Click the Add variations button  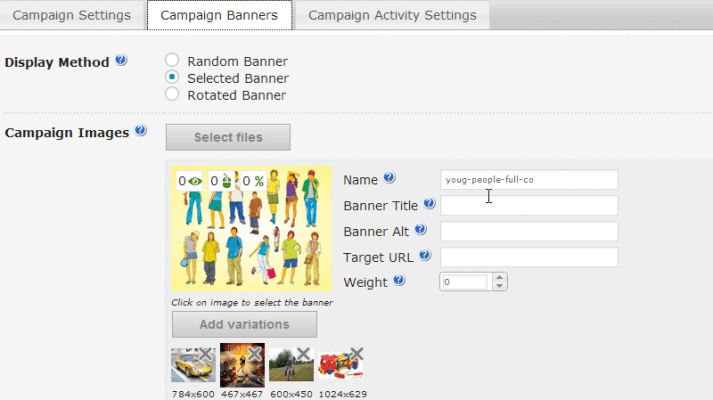[x=244, y=324]
